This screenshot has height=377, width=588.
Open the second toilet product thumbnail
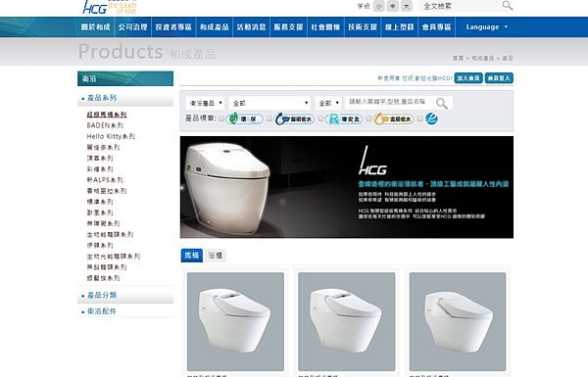point(347,321)
